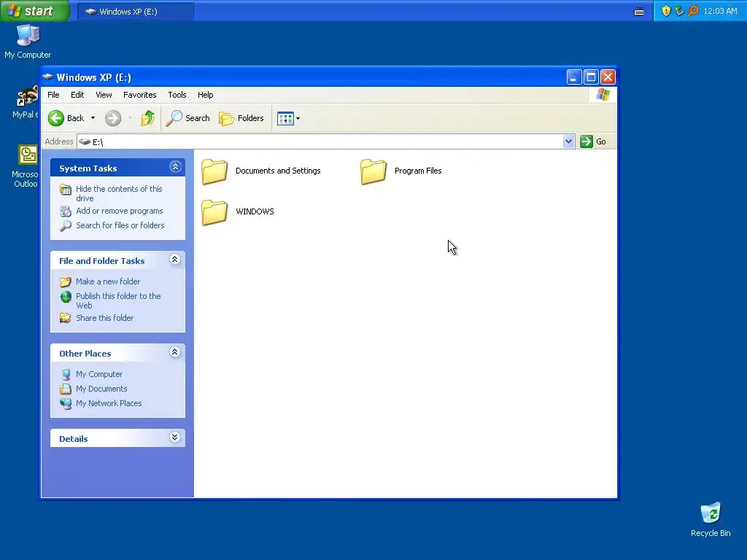Open My Documents under Other Places

click(x=101, y=389)
